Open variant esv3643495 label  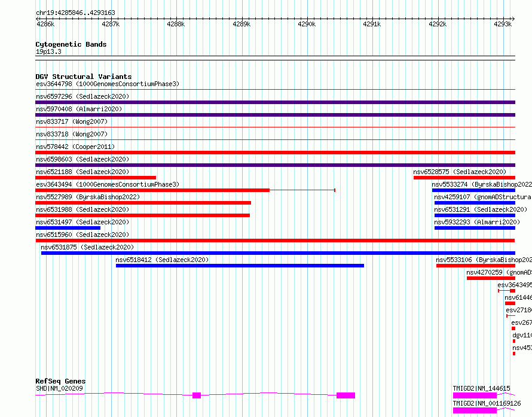click(x=515, y=285)
